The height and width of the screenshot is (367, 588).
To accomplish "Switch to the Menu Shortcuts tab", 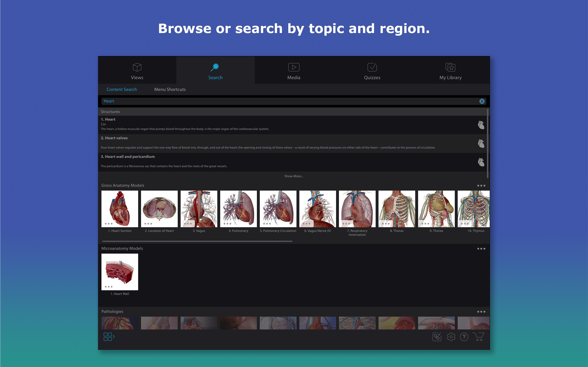I will 170,89.
